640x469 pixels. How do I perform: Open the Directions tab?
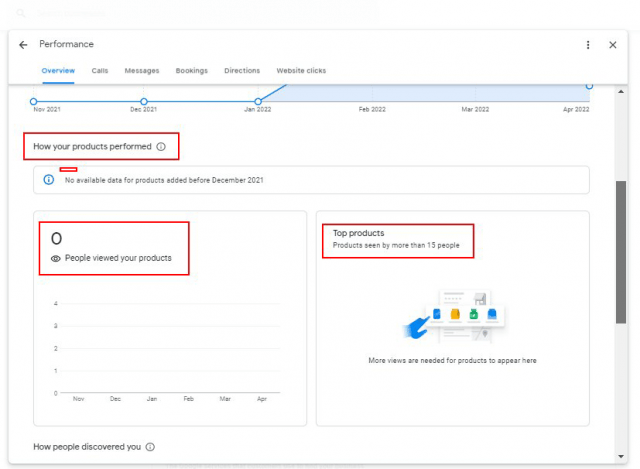point(242,71)
